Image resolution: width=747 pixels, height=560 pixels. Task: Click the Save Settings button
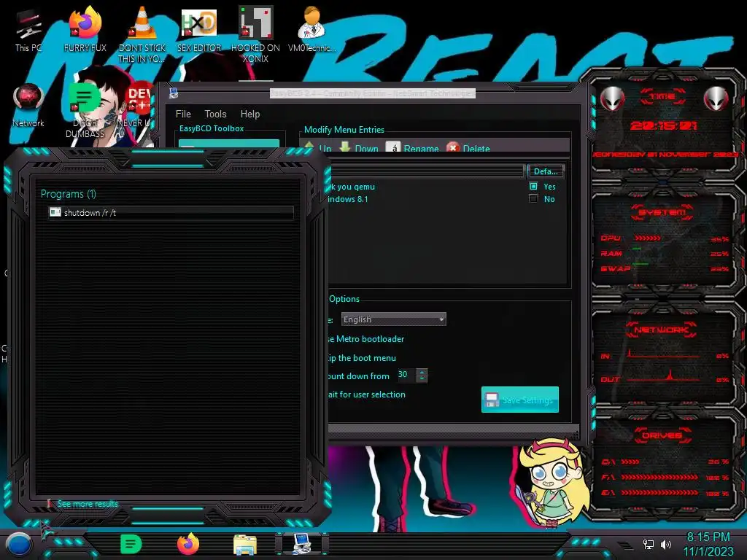519,400
